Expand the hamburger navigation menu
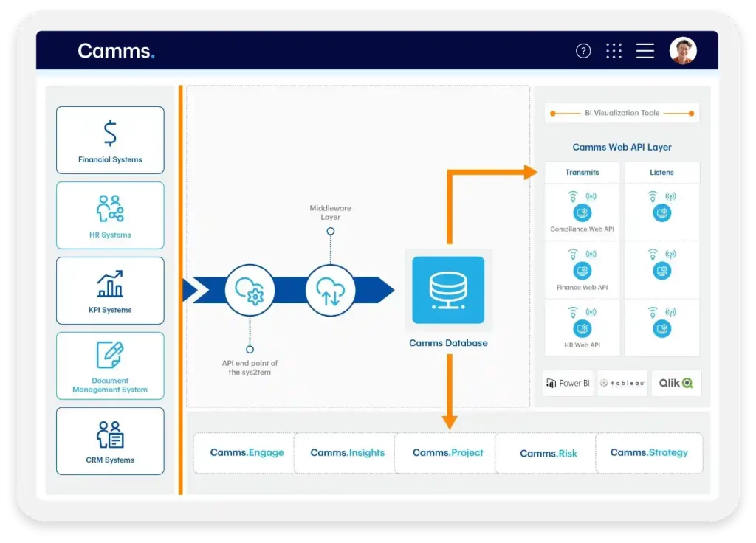The image size is (756, 543). [x=645, y=50]
